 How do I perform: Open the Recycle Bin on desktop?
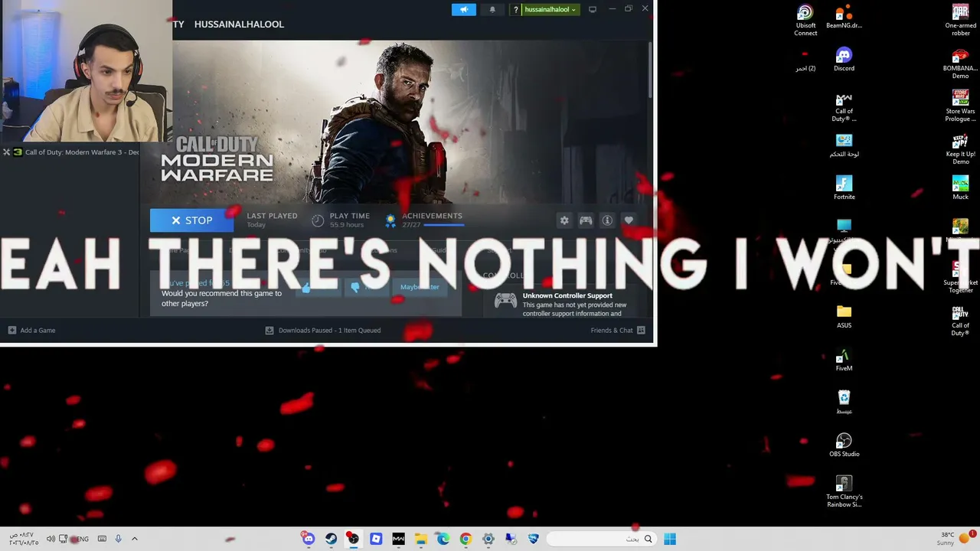tap(844, 403)
